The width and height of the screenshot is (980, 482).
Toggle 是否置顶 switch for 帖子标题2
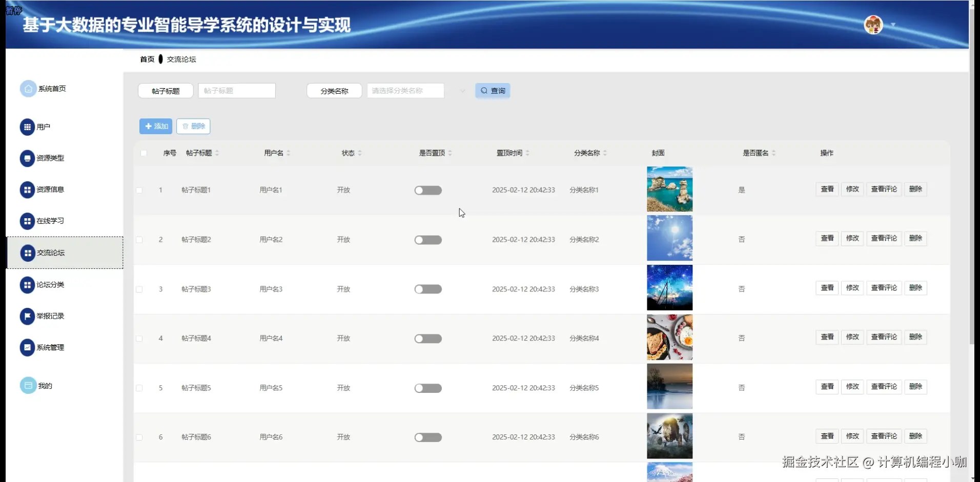[x=428, y=240]
